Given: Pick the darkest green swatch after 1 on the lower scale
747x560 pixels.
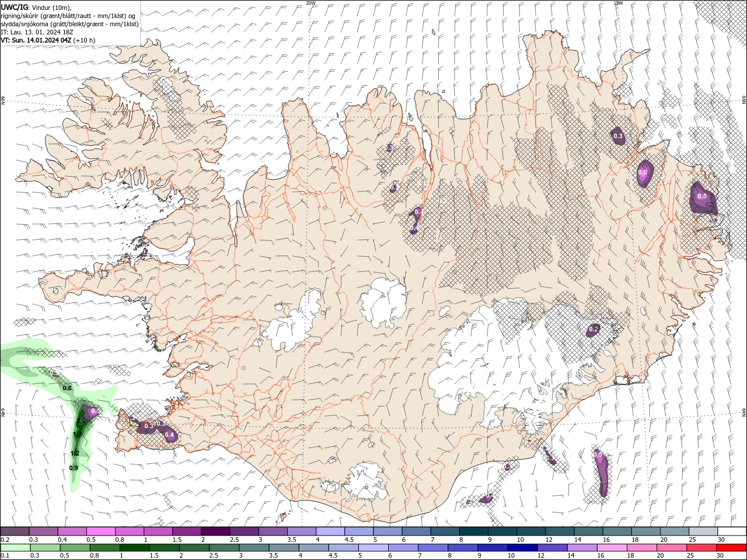Looking at the screenshot, I should click(x=134, y=548).
